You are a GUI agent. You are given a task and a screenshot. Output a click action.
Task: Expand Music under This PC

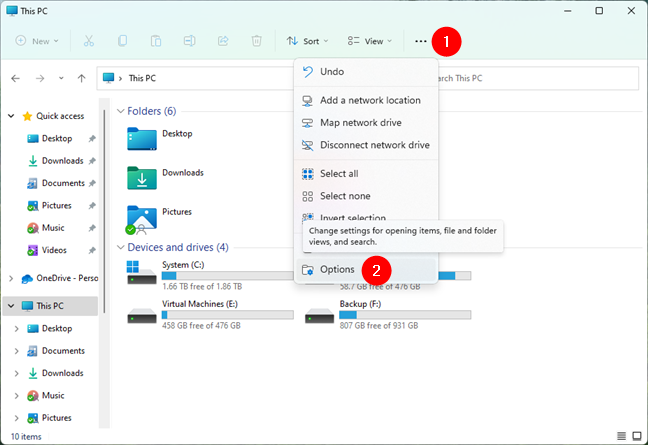pyautogui.click(x=17, y=395)
